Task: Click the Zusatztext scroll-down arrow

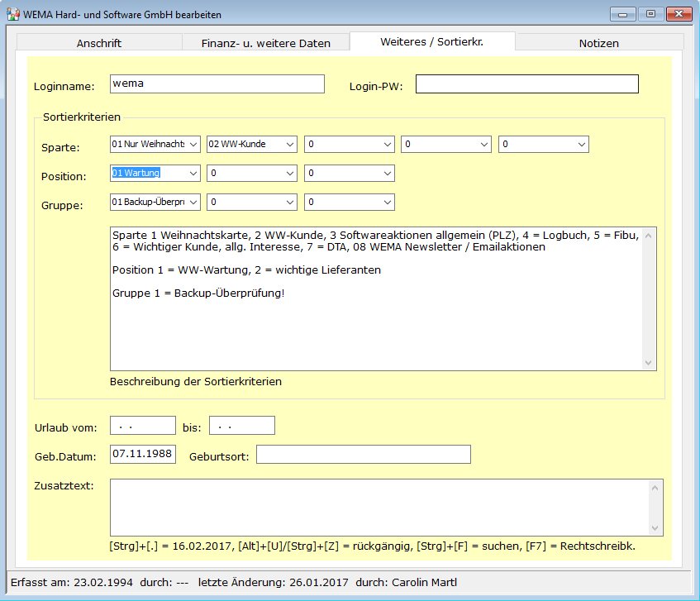Action: click(655, 527)
